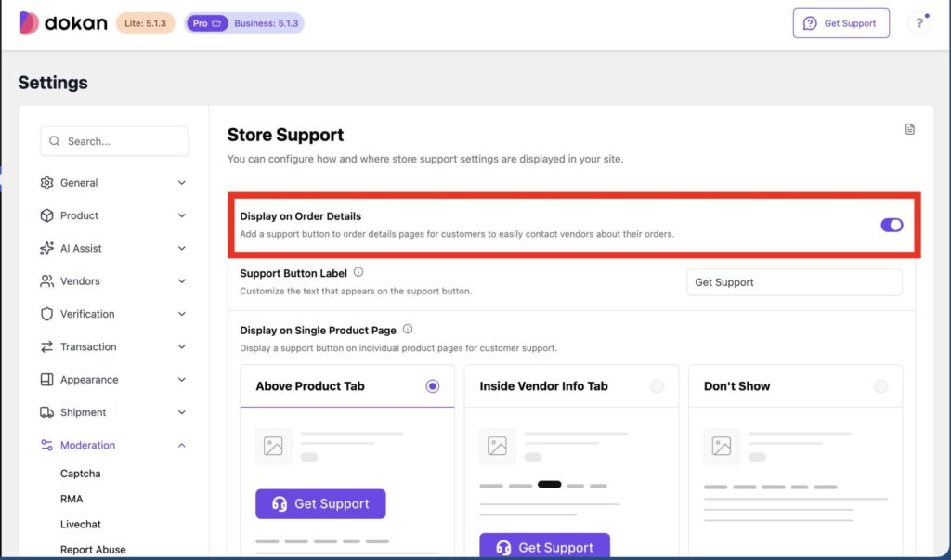The height and width of the screenshot is (560, 951).
Task: Expand the Appearance section chevron
Action: [182, 379]
